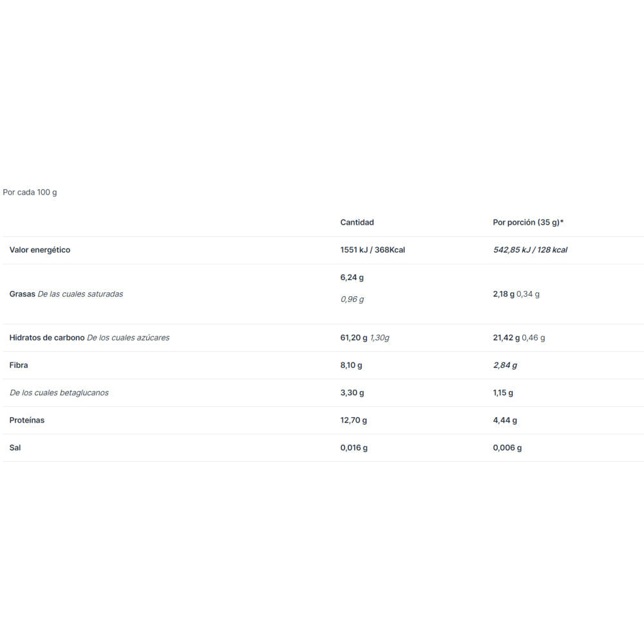Click the "Por porción (35 g)*" header

click(x=528, y=222)
